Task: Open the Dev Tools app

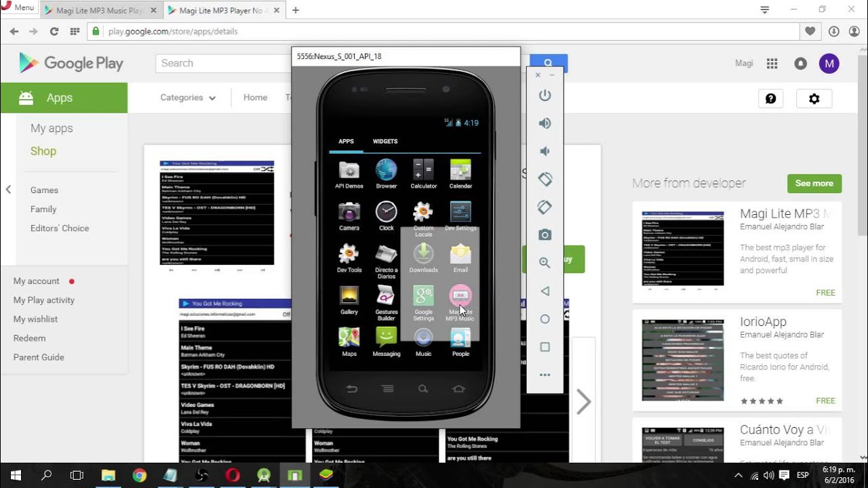Action: pos(349,258)
